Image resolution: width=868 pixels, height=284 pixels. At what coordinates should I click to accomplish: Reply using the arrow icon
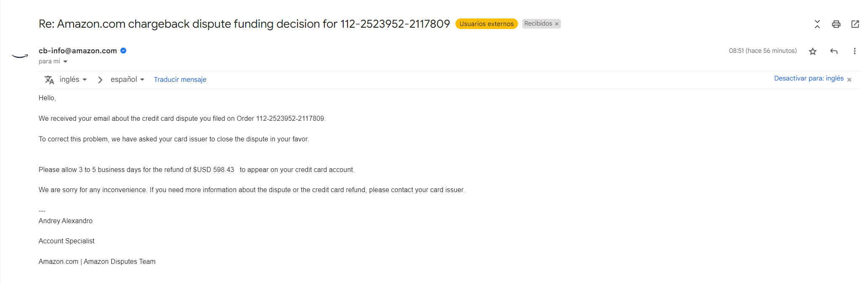tap(834, 51)
